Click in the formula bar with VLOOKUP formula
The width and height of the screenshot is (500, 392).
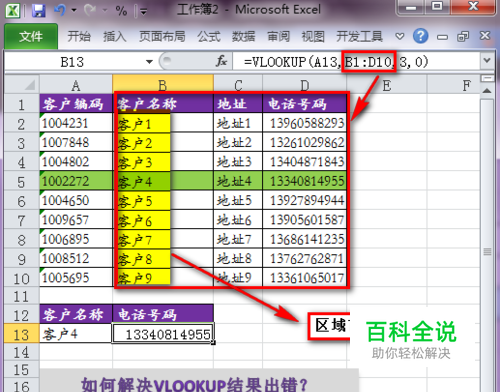click(356, 62)
